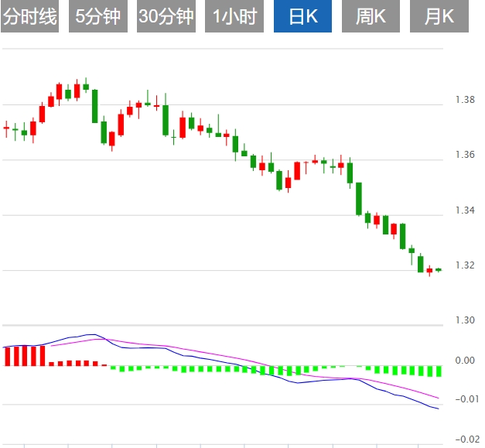Click the 1.34 price axis label
Image resolution: width=485 pixels, height=448 pixels.
click(465, 210)
